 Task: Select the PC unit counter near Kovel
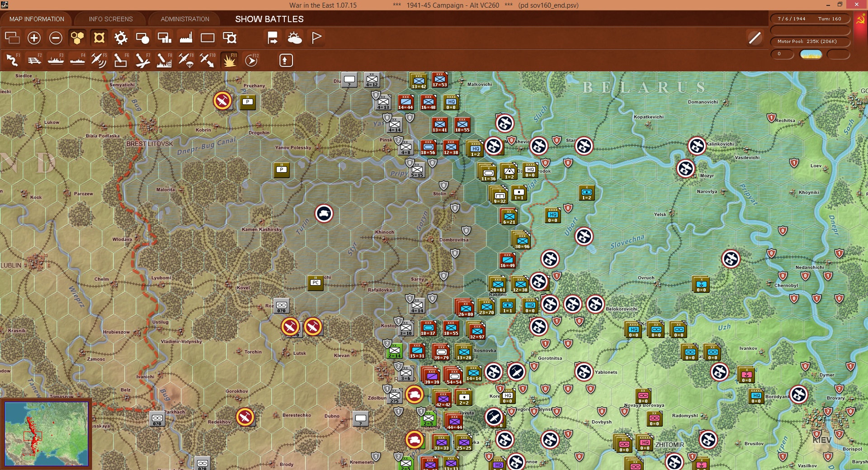316,283
